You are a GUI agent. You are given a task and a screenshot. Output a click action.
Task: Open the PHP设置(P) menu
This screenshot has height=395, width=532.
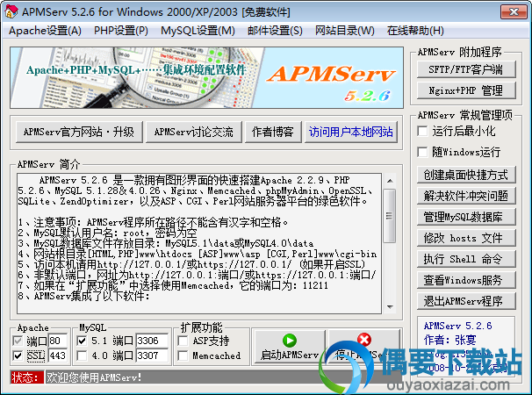click(x=121, y=31)
